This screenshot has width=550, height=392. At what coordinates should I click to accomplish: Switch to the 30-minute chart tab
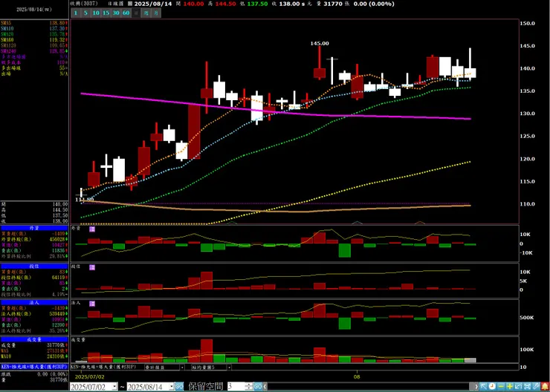tap(116, 13)
